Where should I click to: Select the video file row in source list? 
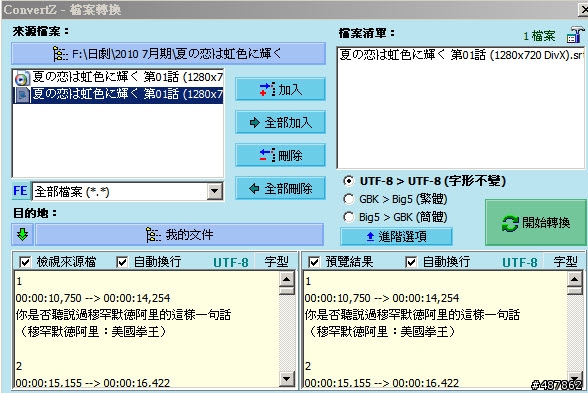point(118,78)
